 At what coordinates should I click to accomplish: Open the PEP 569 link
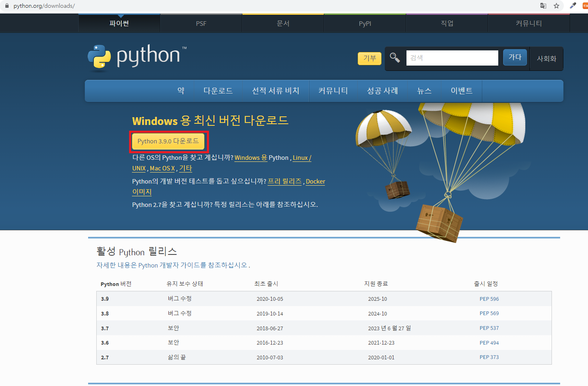coord(489,313)
